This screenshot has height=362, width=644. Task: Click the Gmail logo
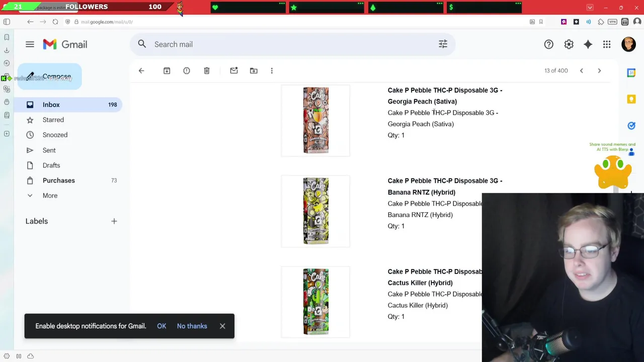pyautogui.click(x=65, y=44)
